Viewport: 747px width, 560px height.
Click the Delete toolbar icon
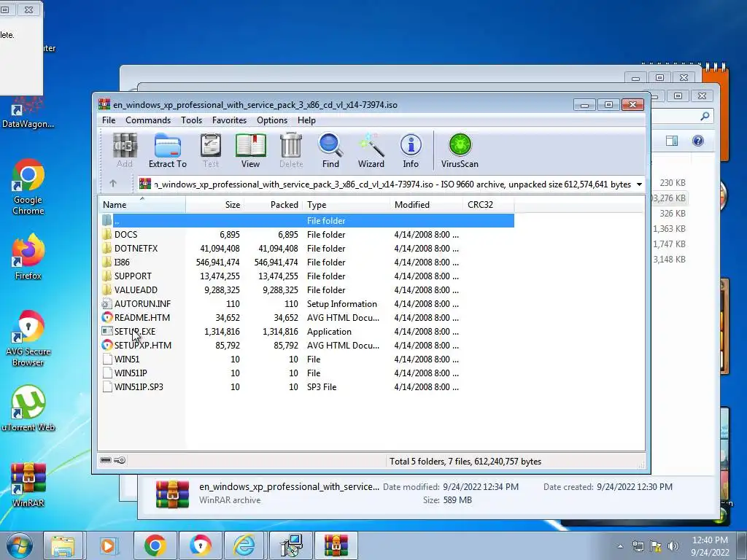coord(291,150)
